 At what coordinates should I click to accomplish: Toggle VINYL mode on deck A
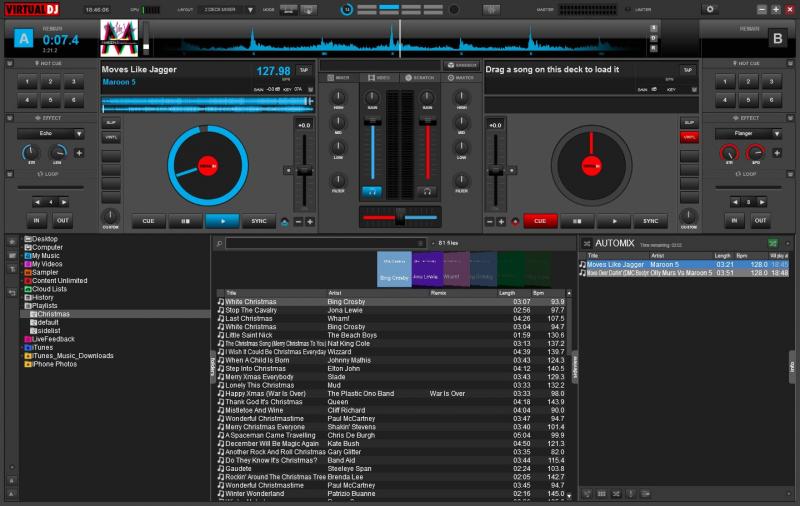click(x=111, y=137)
